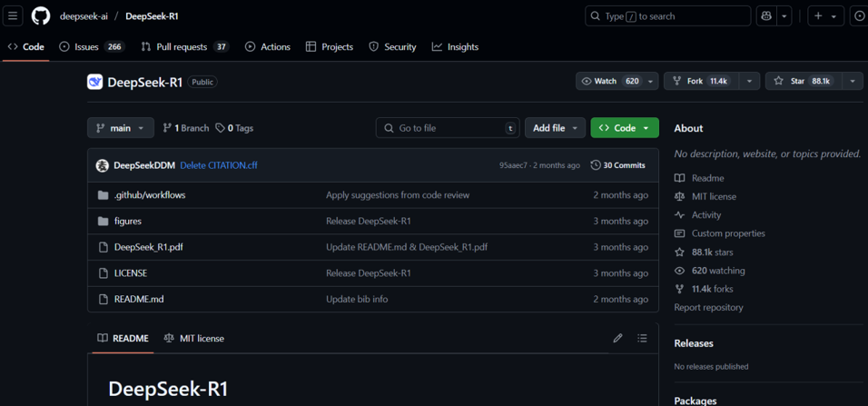
Task: Click the file icon beside DeepSeek_R1.pdf
Action: (x=103, y=247)
